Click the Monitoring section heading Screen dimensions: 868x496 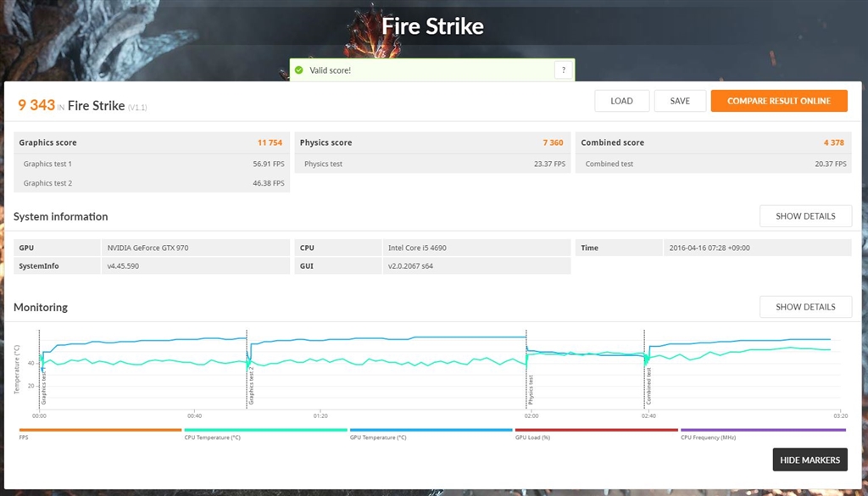[x=41, y=307]
